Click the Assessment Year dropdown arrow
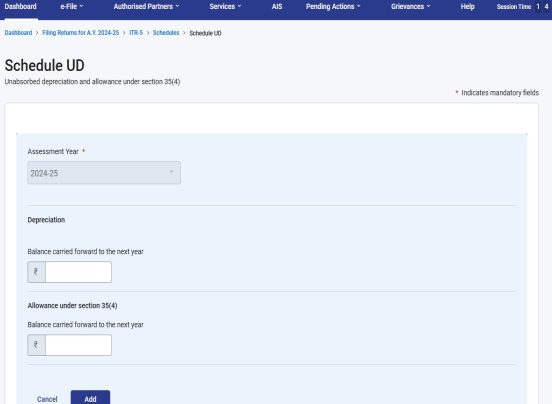 click(171, 172)
